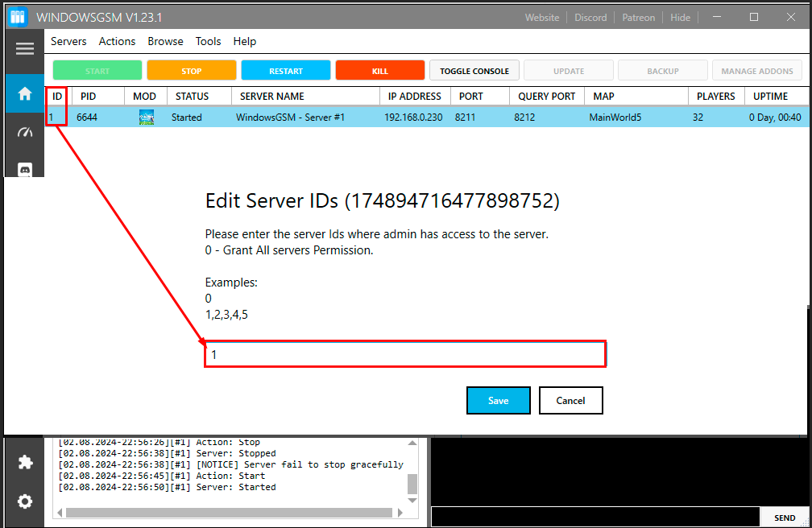The image size is (812, 528).
Task: Open the Website link in title bar
Action: click(x=541, y=18)
